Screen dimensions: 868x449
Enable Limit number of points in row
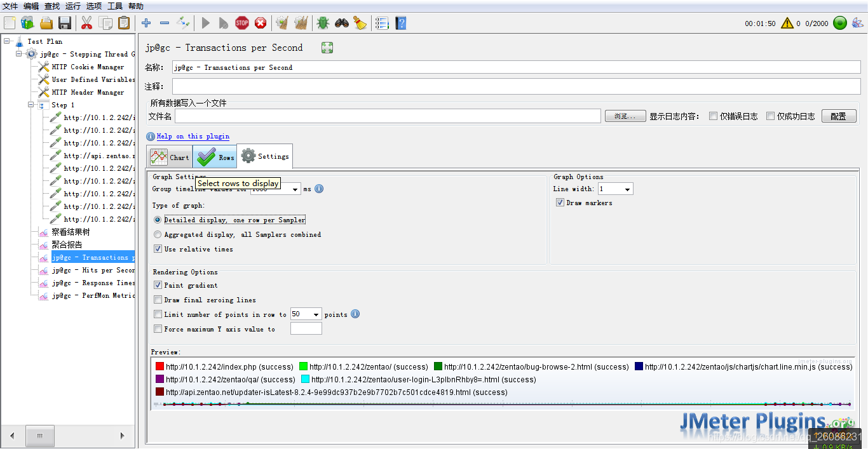coord(158,314)
